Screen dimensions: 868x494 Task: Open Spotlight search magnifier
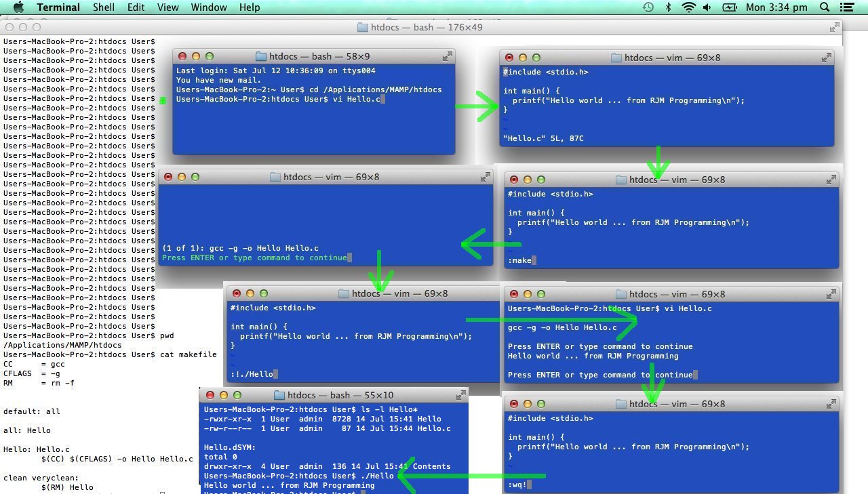tap(825, 7)
